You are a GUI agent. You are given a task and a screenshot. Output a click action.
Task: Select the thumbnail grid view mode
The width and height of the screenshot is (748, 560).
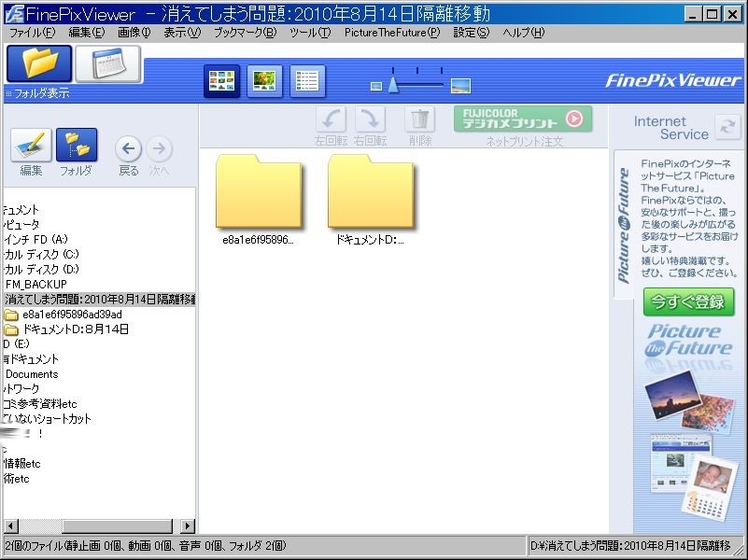point(222,81)
